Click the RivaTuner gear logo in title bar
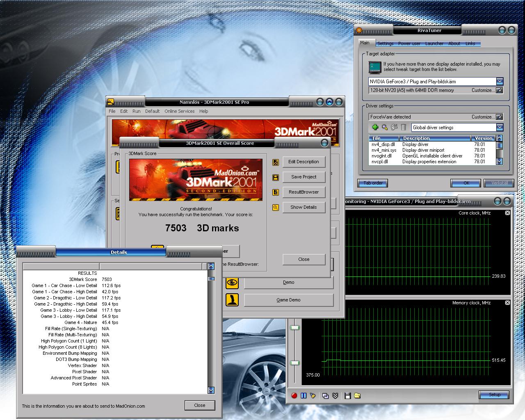 click(x=359, y=30)
